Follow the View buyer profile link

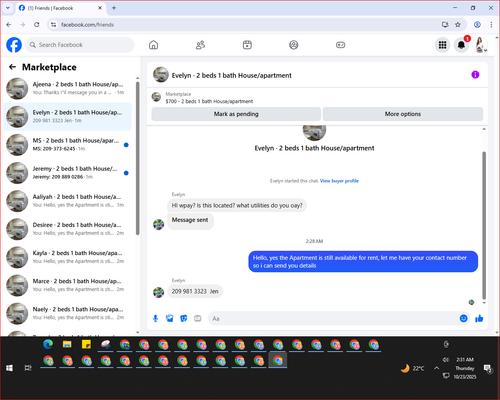(x=339, y=181)
